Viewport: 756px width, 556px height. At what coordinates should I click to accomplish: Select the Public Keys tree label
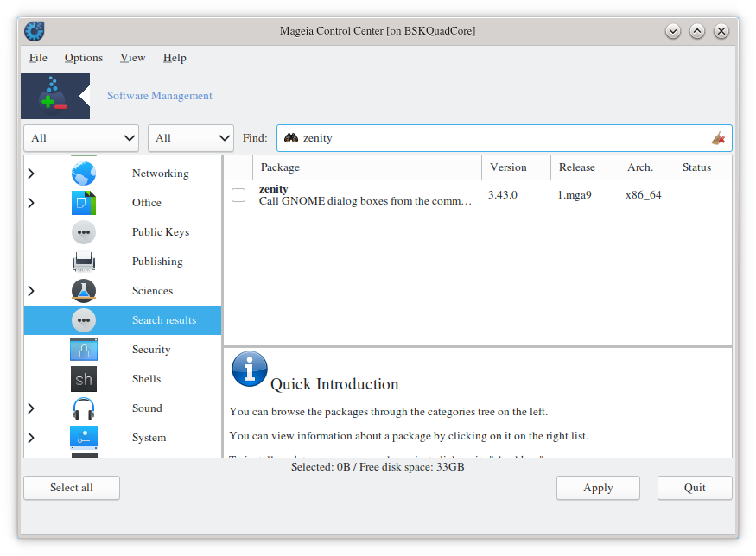click(161, 232)
